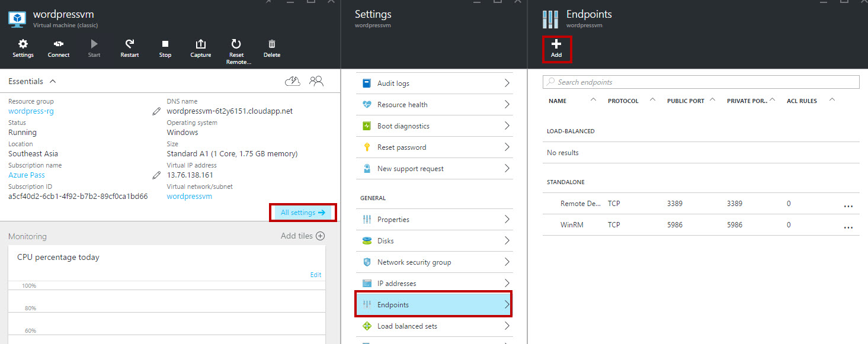Open the Azure Pass subscription link
This screenshot has width=868, height=344.
pos(27,175)
